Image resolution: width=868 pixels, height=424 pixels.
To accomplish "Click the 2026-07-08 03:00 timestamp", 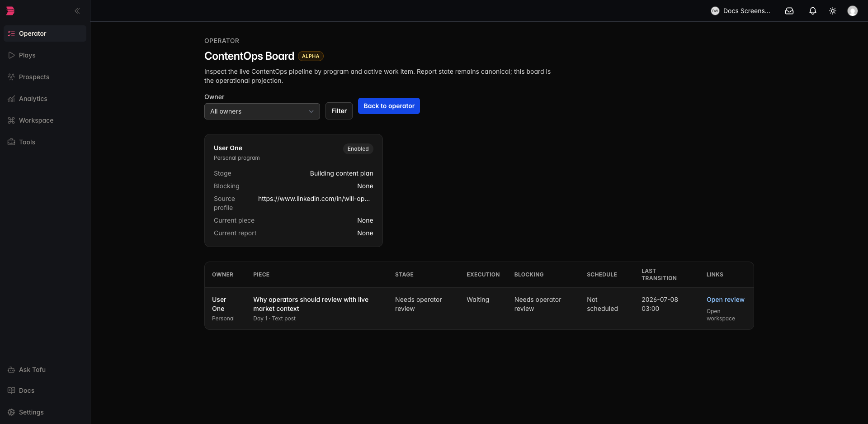I will (660, 304).
